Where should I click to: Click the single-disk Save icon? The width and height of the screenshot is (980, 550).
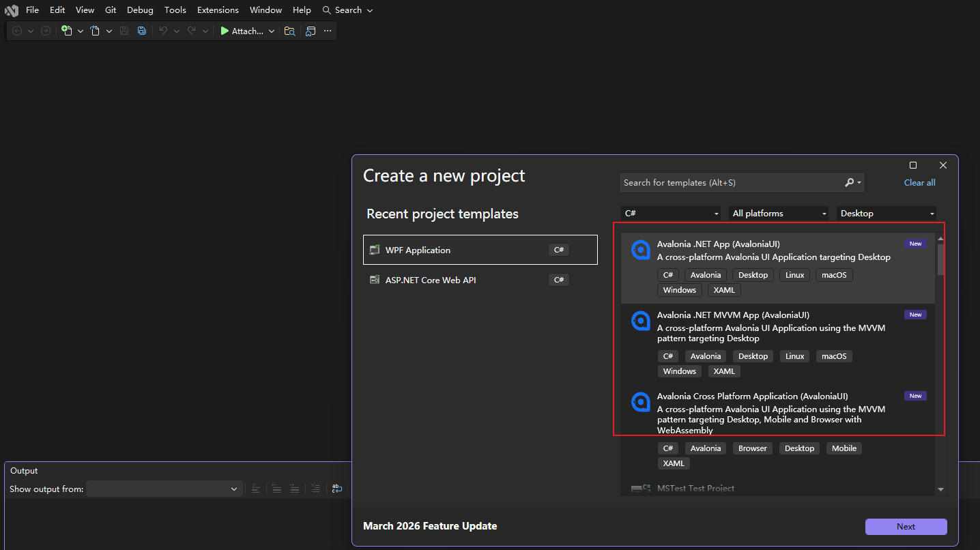(124, 31)
